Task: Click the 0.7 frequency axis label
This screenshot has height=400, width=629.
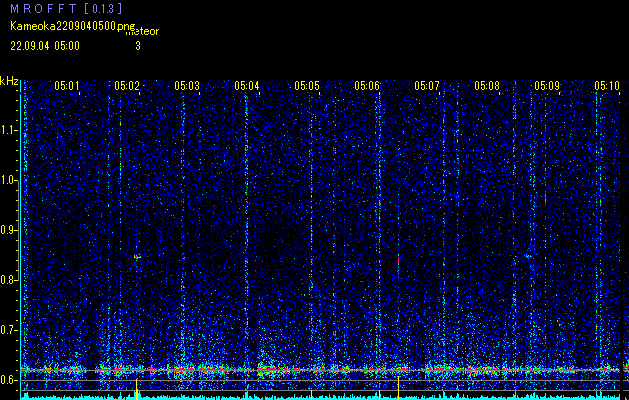Action: tap(8, 330)
